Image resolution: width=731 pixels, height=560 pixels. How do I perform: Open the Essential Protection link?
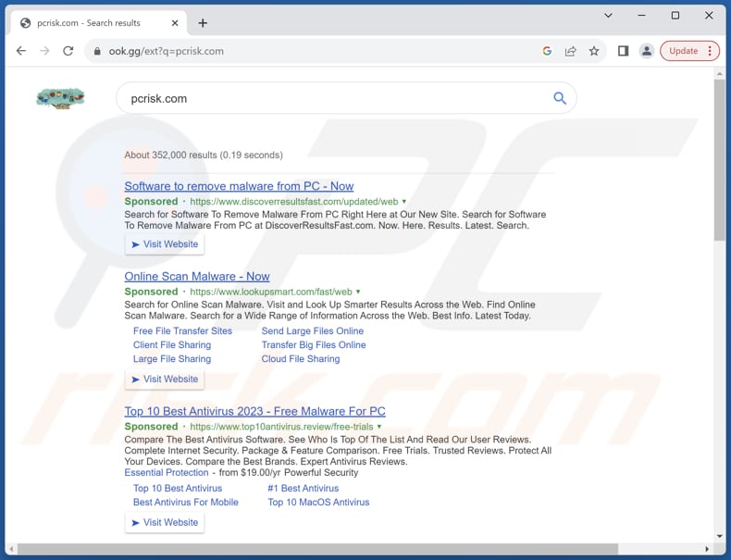click(167, 472)
